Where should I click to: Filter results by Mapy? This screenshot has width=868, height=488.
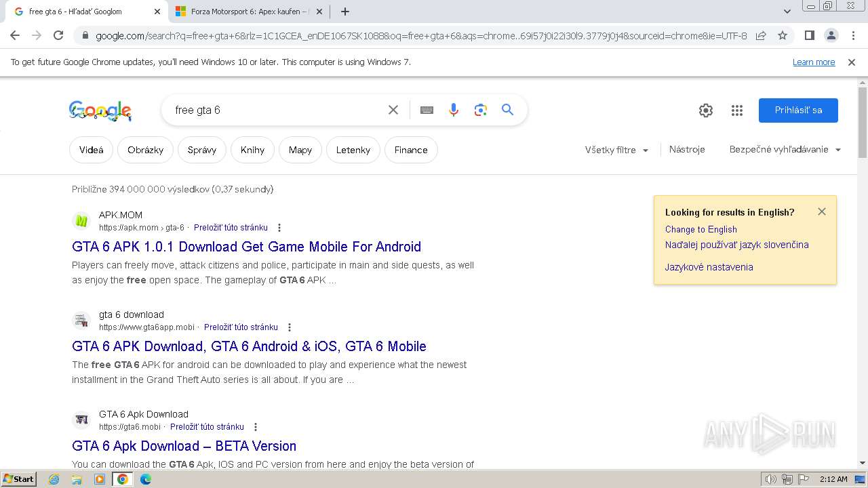point(300,150)
